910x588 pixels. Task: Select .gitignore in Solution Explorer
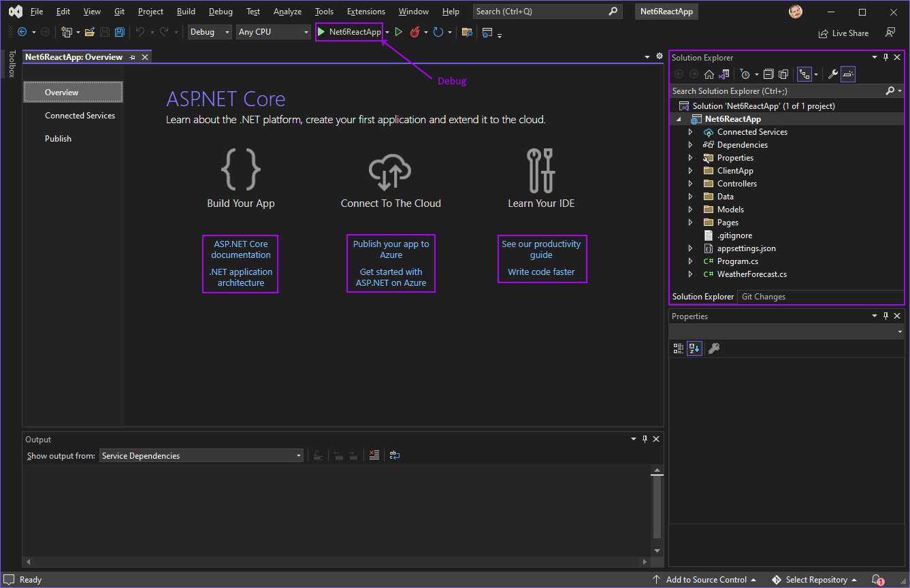tap(734, 235)
